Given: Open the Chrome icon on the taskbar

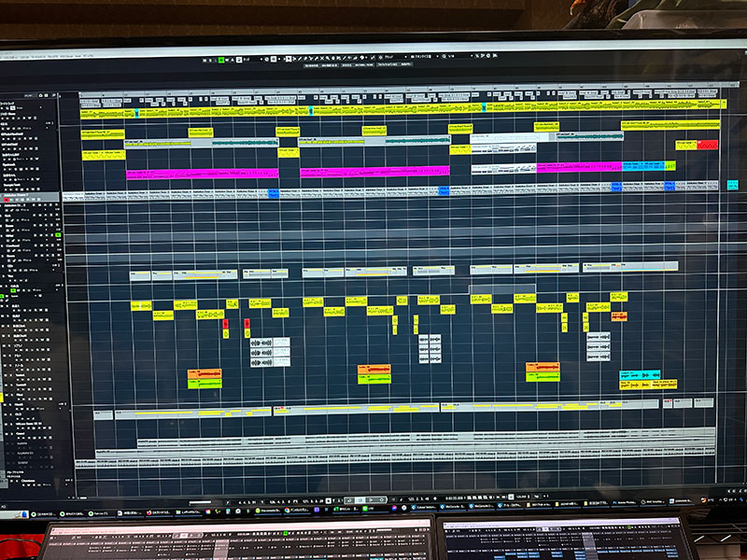Looking at the screenshot, I should 287,510.
